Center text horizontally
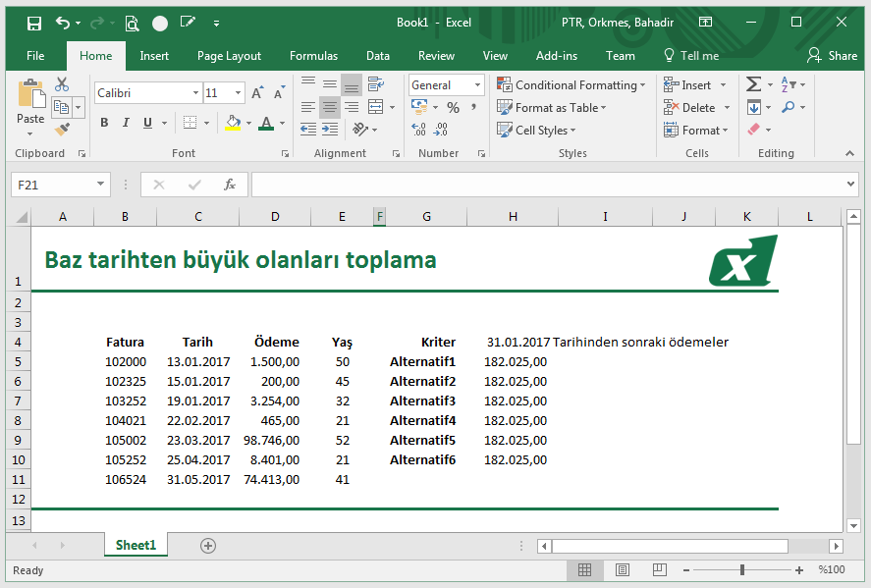The height and width of the screenshot is (588, 871). (330, 107)
